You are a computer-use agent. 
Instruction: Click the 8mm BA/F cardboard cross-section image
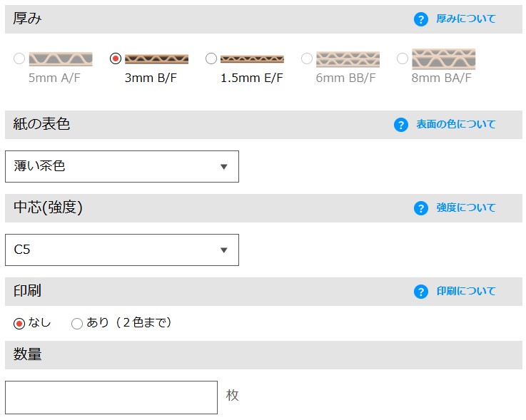point(443,58)
